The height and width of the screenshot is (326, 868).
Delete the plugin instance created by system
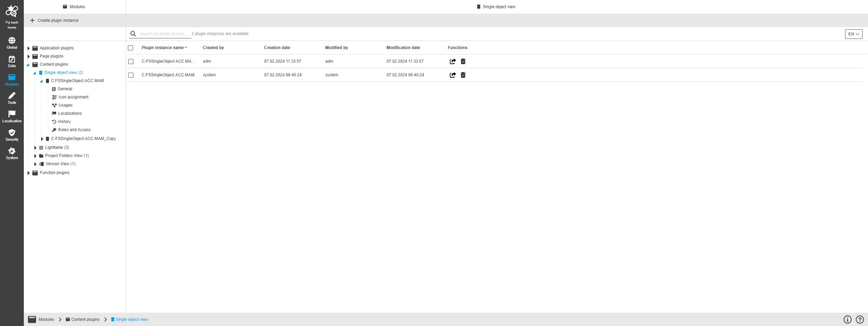463,75
